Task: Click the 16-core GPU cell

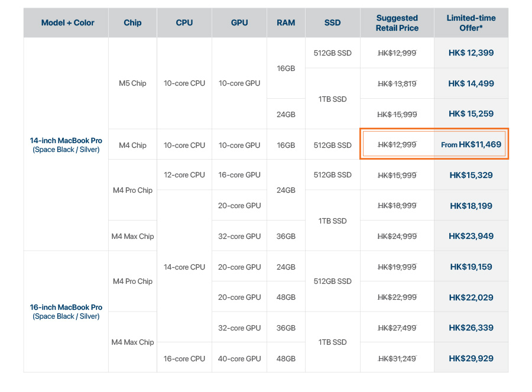Action: click(x=239, y=175)
